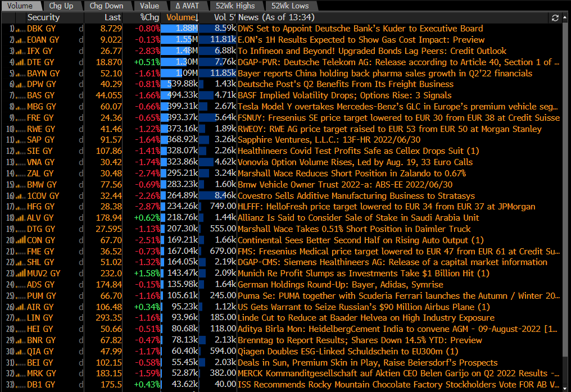The width and height of the screenshot is (571, 392).
Task: Click the 1.09M volume bar for BAYN
Action: pyautogui.click(x=179, y=74)
